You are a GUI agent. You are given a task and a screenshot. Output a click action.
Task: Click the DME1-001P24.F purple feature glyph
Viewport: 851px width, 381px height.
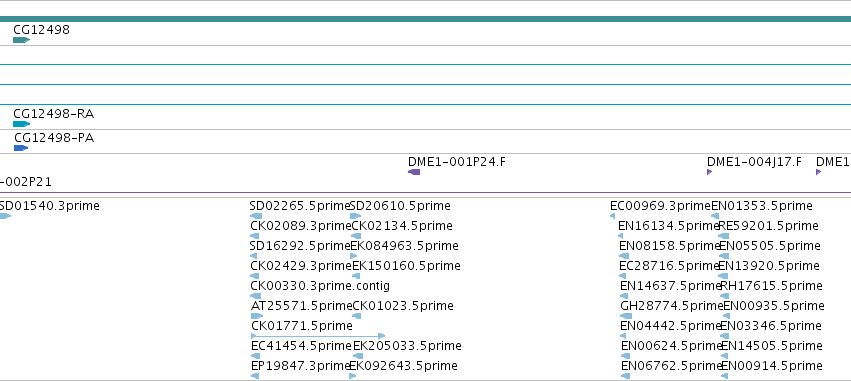click(414, 172)
